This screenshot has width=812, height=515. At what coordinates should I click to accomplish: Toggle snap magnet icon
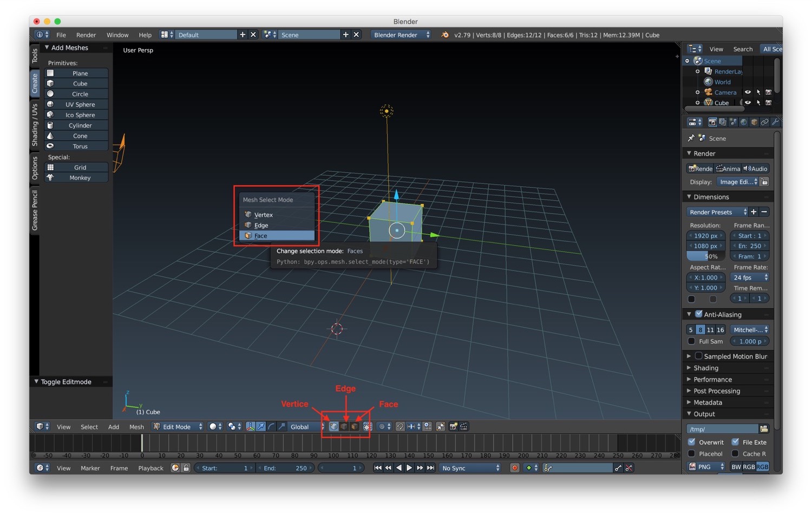click(x=400, y=426)
